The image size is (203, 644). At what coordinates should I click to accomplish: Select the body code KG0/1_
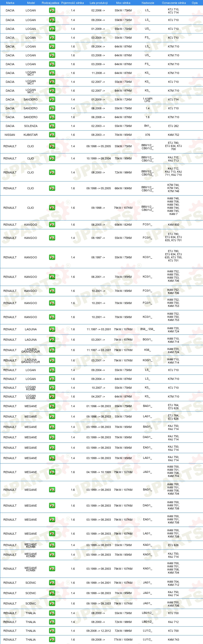147,360
